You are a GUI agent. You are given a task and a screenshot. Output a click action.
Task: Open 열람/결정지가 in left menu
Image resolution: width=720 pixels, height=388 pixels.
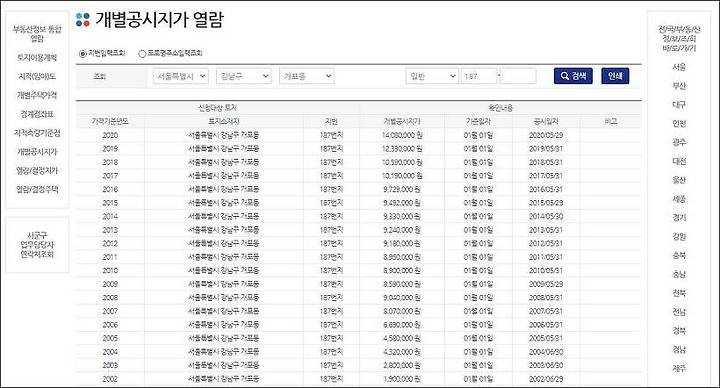(x=37, y=171)
